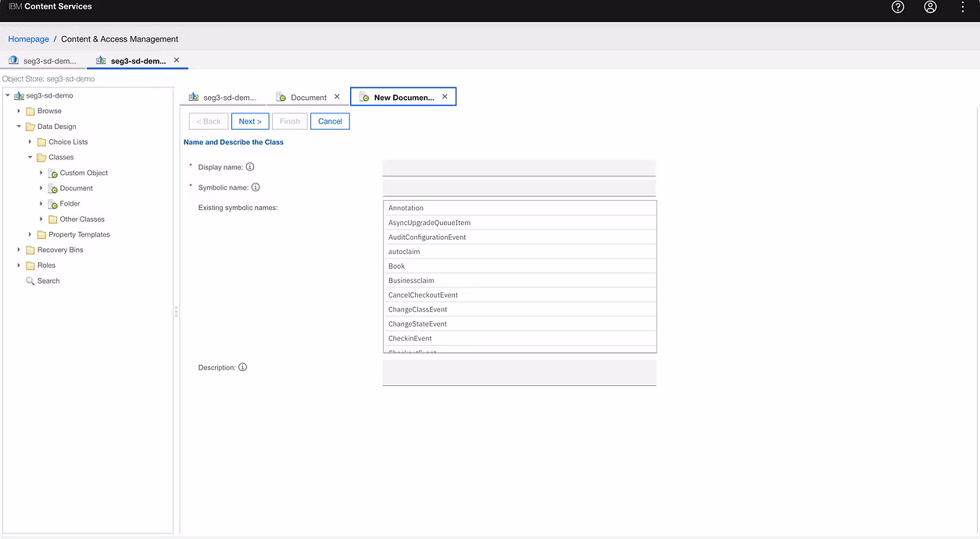Open the user profile icon
Image resolution: width=980 pixels, height=539 pixels.
(930, 7)
